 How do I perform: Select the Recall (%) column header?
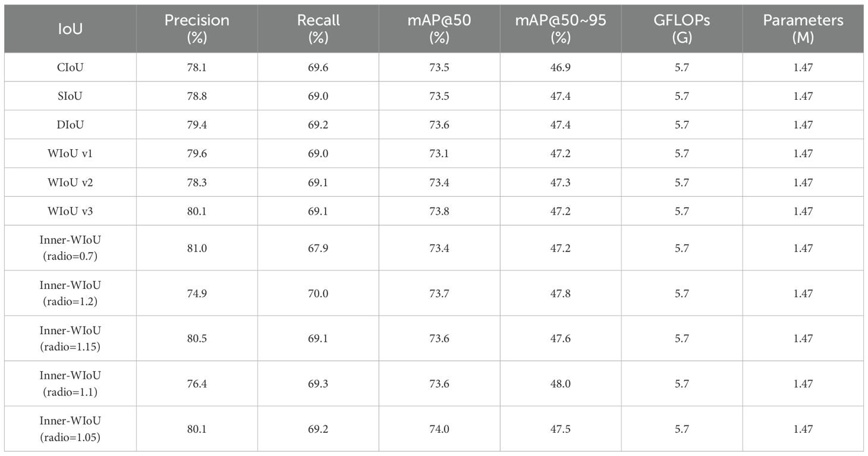pos(319,29)
